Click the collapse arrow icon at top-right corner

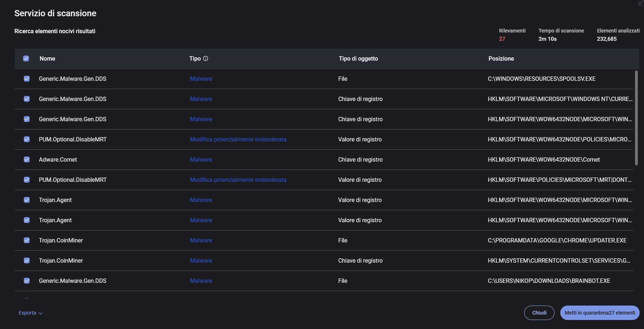click(x=641, y=3)
